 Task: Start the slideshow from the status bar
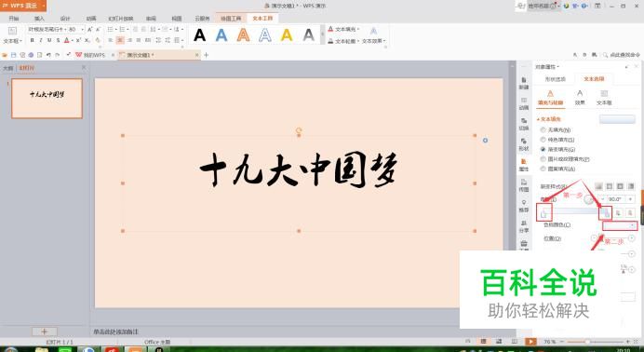531,342
